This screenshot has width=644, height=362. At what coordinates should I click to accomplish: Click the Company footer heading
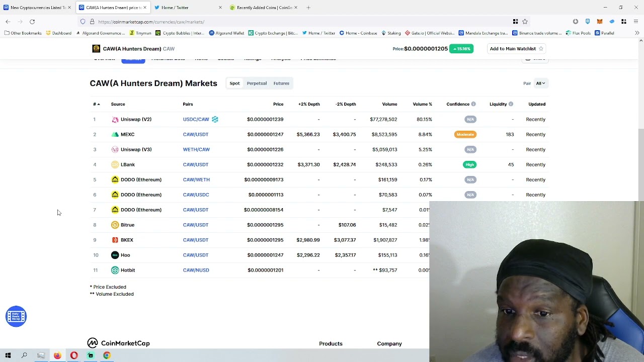pos(389,343)
